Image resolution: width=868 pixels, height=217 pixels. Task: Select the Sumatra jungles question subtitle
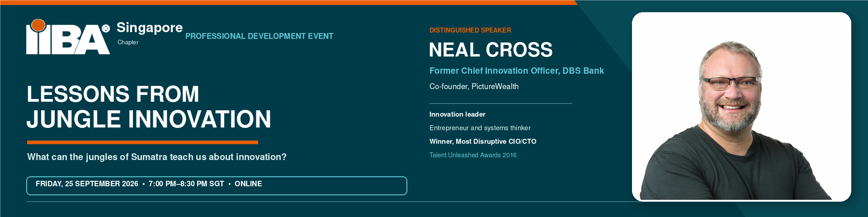pyautogui.click(x=157, y=157)
